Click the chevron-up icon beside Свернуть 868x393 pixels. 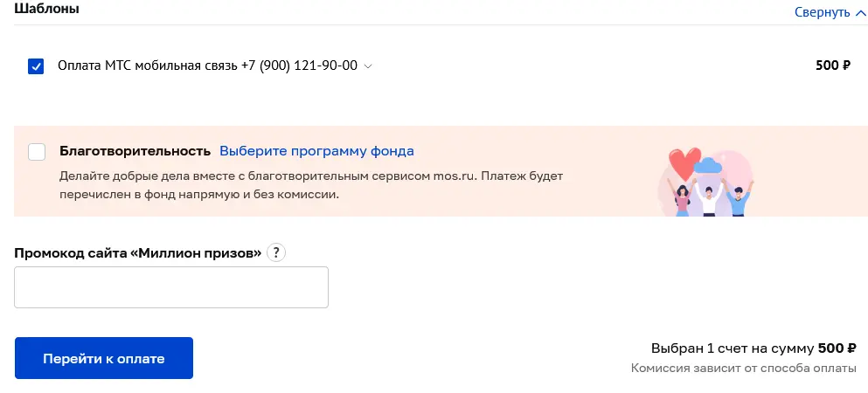pyautogui.click(x=860, y=12)
